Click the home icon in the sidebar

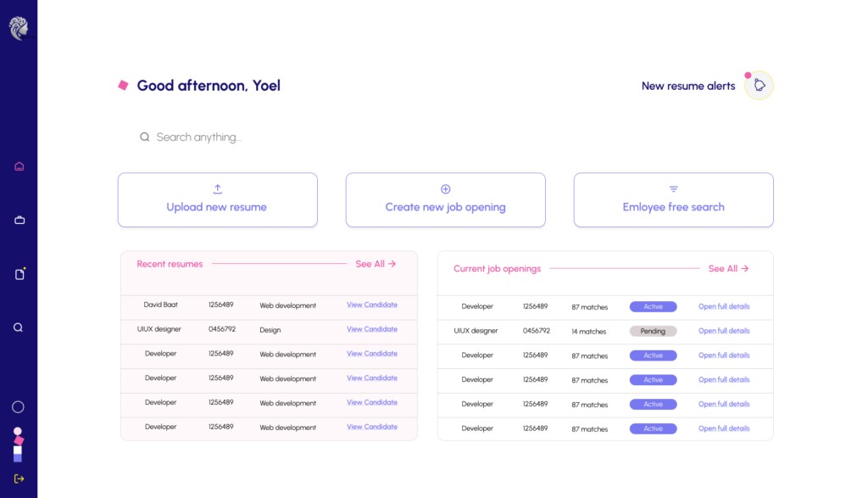point(19,166)
